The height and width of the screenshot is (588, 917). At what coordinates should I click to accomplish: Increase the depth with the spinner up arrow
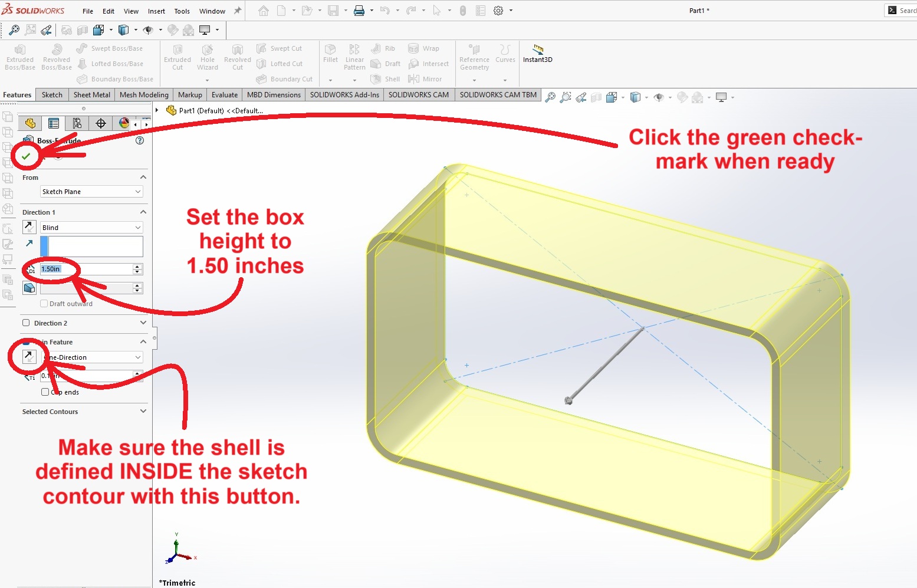click(137, 267)
